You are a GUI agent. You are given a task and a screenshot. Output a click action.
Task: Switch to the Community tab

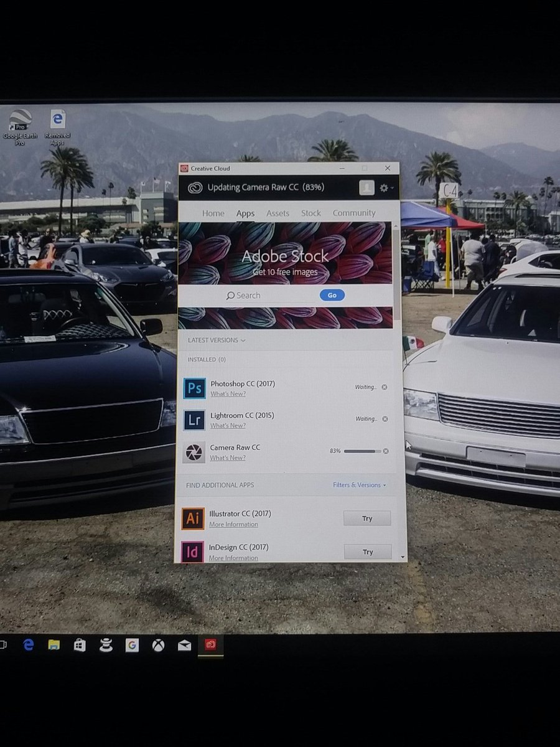tap(354, 213)
